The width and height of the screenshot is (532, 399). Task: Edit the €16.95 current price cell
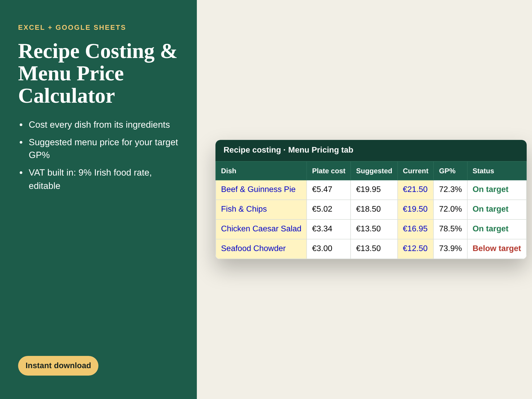[x=415, y=229]
